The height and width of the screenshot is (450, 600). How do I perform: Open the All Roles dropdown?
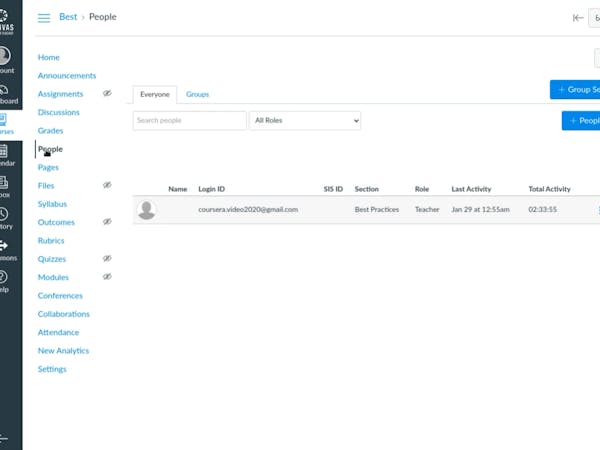pyautogui.click(x=305, y=121)
